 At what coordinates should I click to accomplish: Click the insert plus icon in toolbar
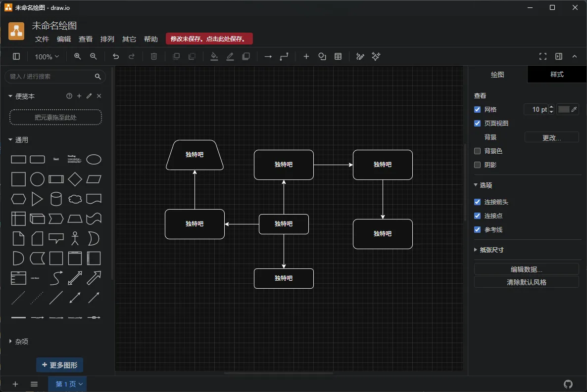click(x=306, y=56)
